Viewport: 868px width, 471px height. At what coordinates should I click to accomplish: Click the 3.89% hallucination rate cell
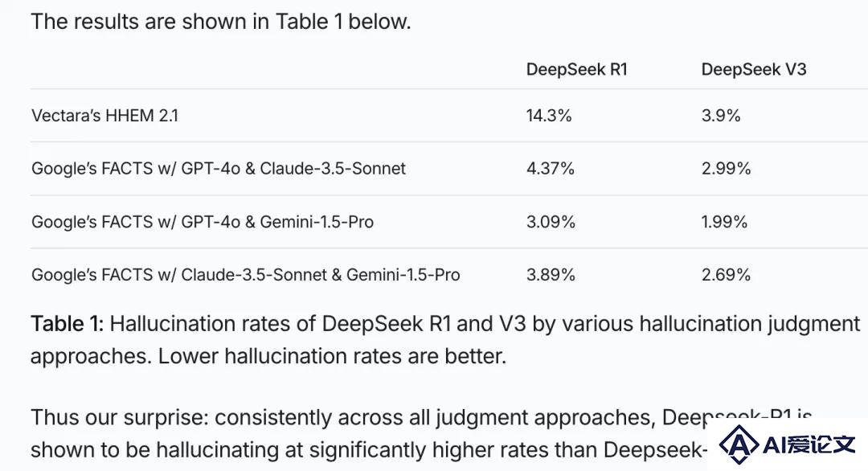tap(551, 275)
